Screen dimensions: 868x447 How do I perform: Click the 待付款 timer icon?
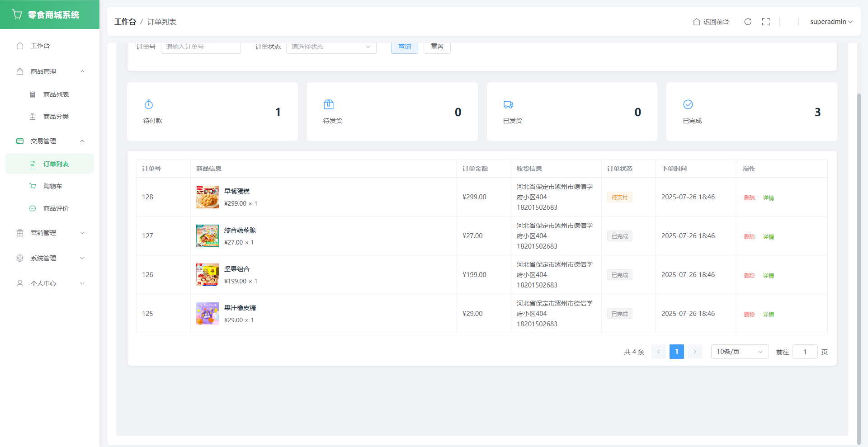[149, 104]
